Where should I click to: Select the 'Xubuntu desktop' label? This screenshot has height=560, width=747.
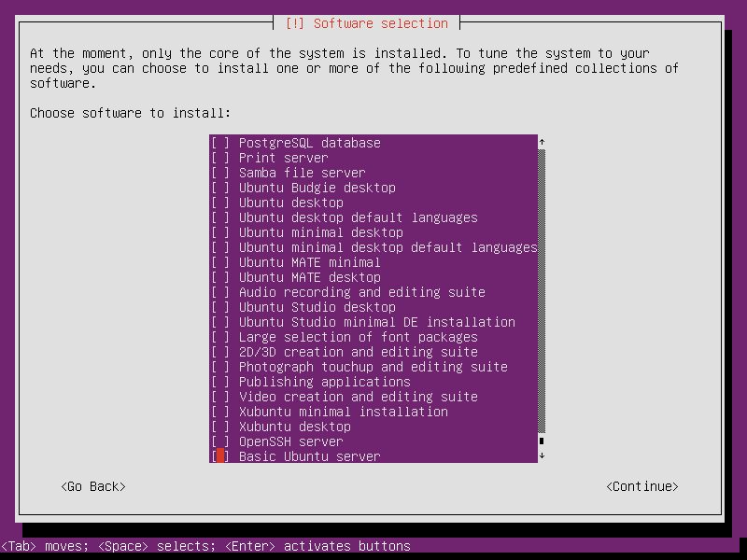(x=295, y=427)
